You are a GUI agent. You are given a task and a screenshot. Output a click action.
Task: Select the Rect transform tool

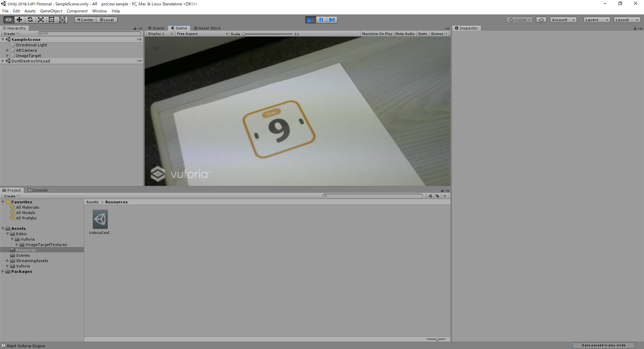coord(51,20)
